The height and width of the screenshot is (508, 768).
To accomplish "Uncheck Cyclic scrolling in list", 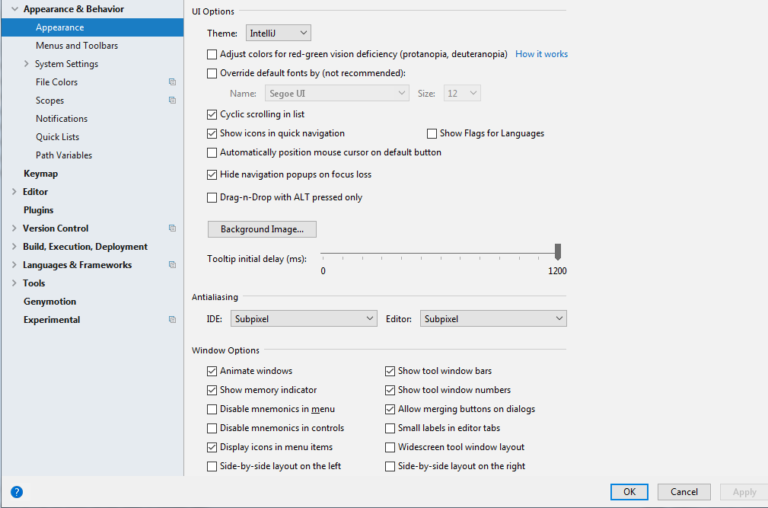I will point(212,115).
